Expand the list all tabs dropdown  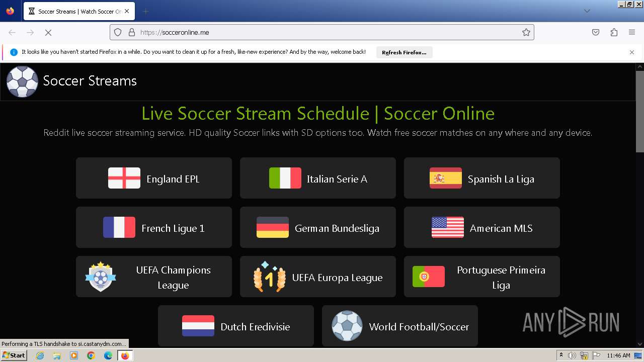tap(587, 11)
